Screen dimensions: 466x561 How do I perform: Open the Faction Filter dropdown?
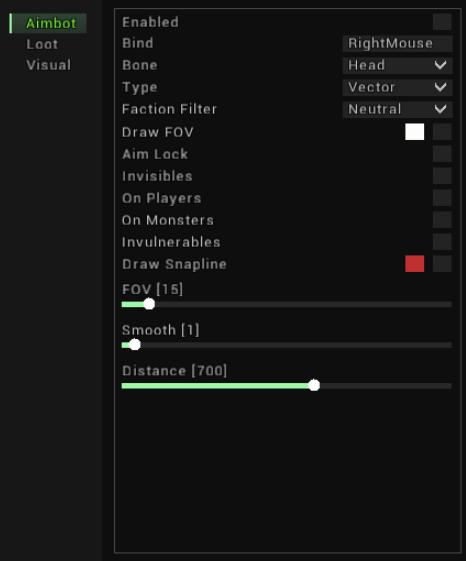point(397,109)
